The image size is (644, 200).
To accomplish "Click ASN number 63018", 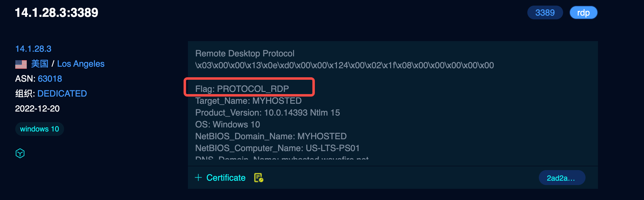I will (x=50, y=79).
